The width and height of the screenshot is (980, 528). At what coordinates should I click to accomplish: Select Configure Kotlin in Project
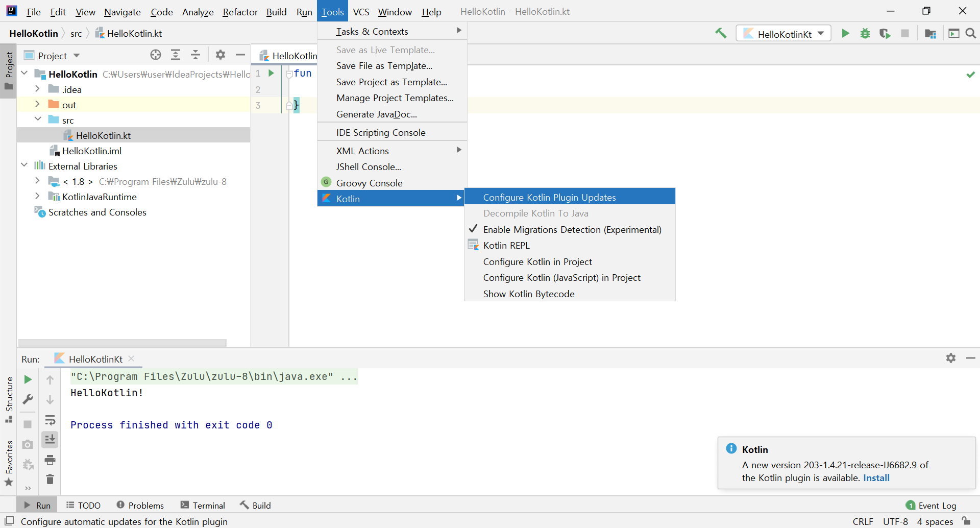(570, 261)
